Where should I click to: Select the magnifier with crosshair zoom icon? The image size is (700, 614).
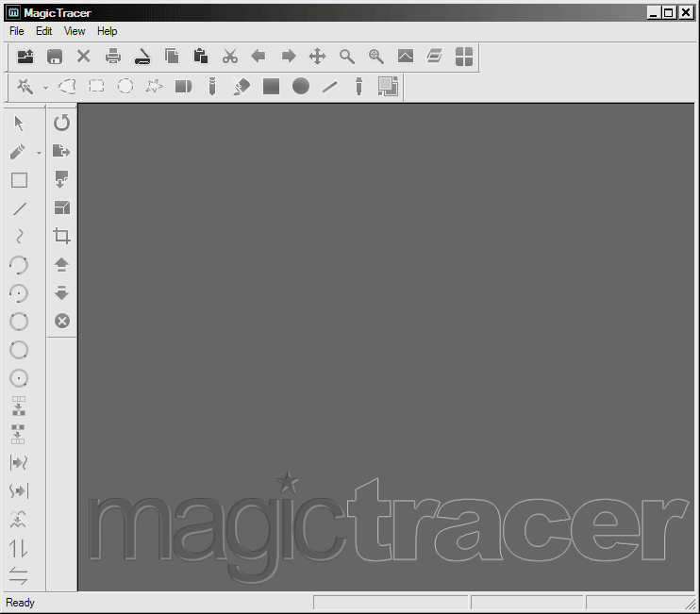(376, 57)
